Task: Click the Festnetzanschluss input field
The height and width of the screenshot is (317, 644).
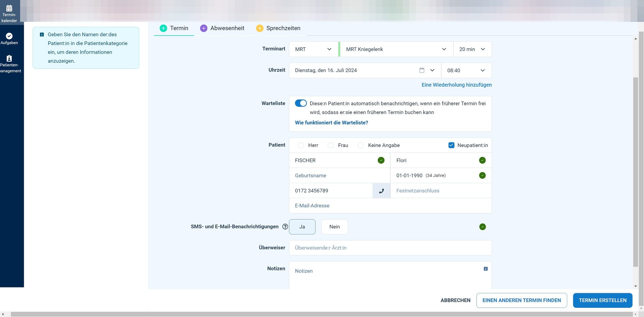Action: pos(441,191)
